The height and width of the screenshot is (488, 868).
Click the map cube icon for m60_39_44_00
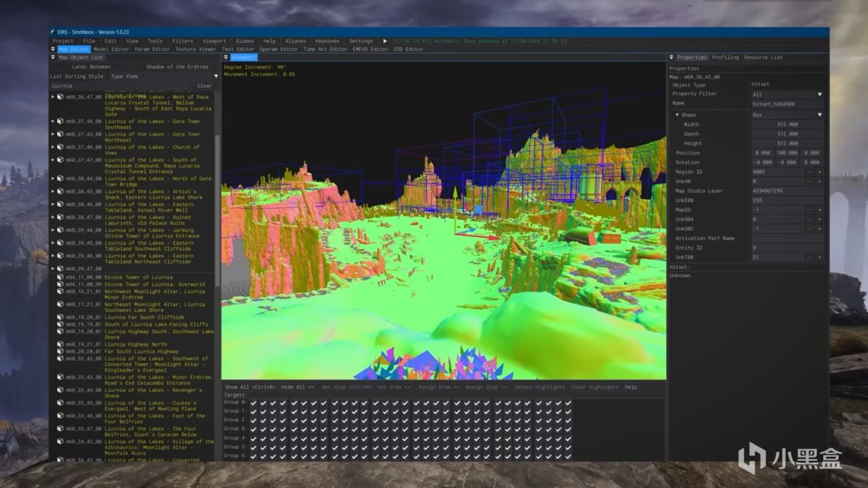[x=60, y=230]
